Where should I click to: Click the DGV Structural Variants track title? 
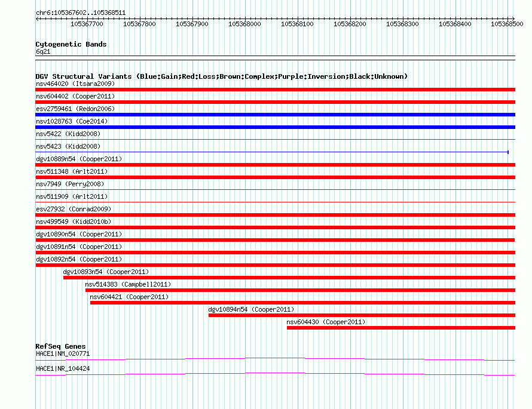[222, 76]
